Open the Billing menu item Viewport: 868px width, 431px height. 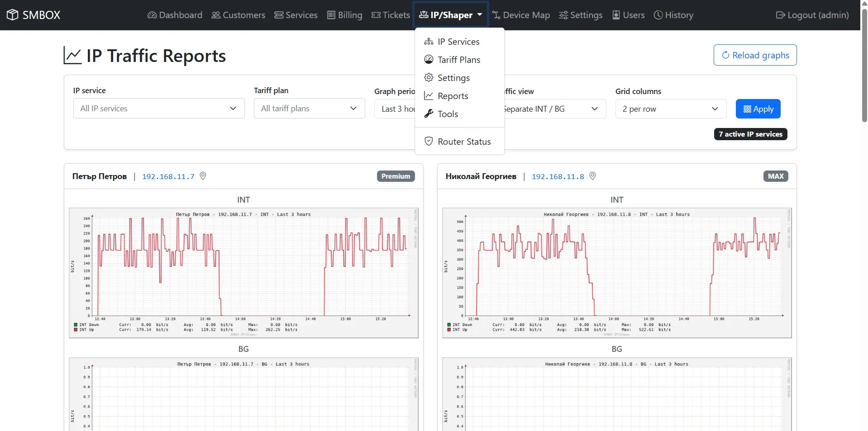click(345, 15)
